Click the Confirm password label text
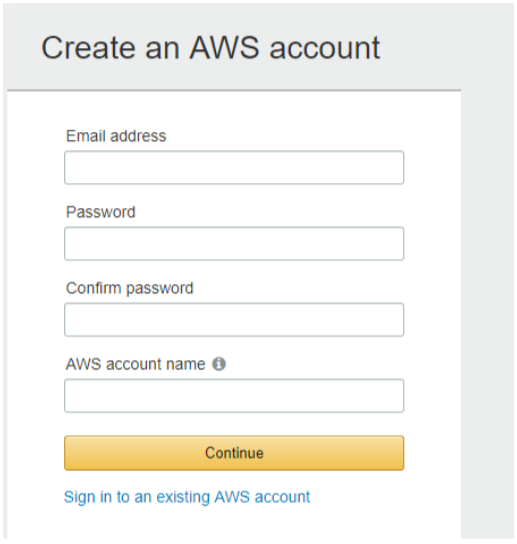Image resolution: width=517 pixels, height=544 pixels. tap(129, 288)
